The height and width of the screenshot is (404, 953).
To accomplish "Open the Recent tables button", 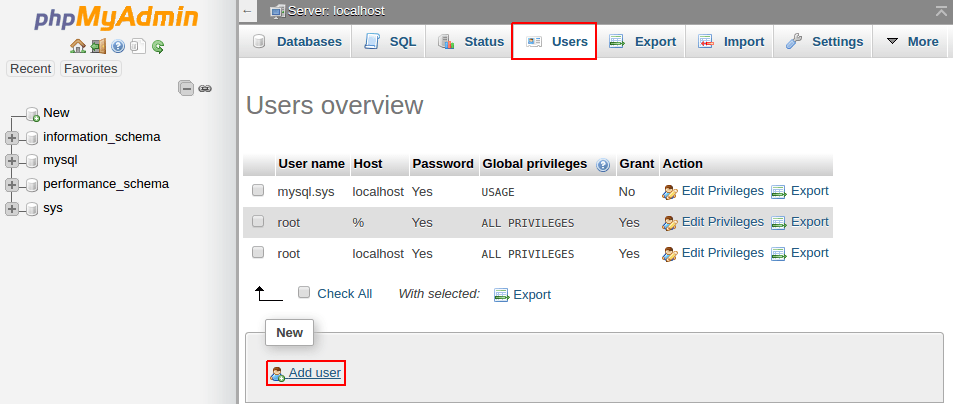I will (31, 69).
